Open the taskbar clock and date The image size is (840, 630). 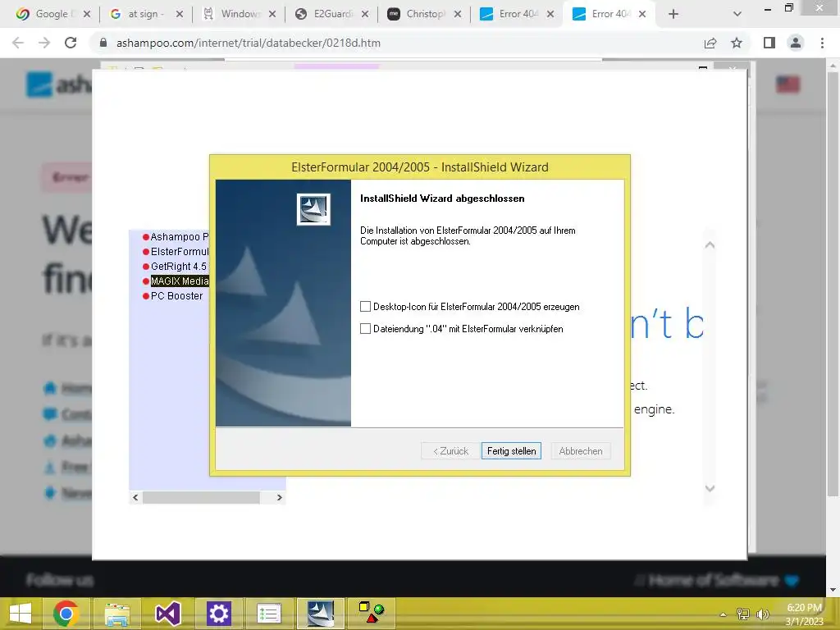pyautogui.click(x=804, y=614)
